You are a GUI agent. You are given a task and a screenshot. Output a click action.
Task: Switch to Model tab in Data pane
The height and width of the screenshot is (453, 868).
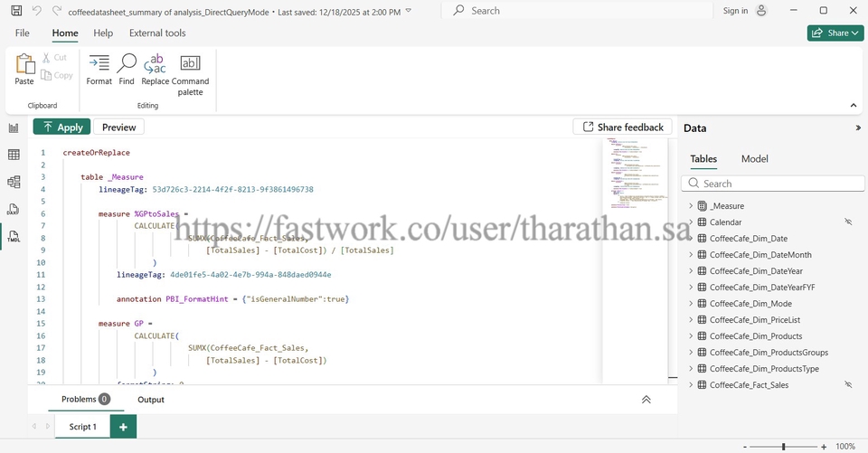point(754,159)
